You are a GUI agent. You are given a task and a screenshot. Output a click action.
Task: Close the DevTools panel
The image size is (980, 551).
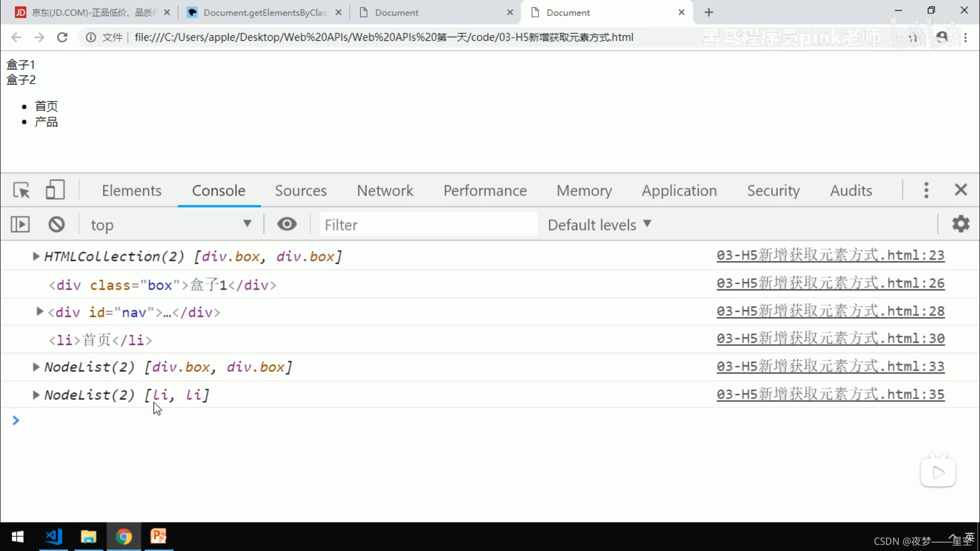tap(961, 190)
